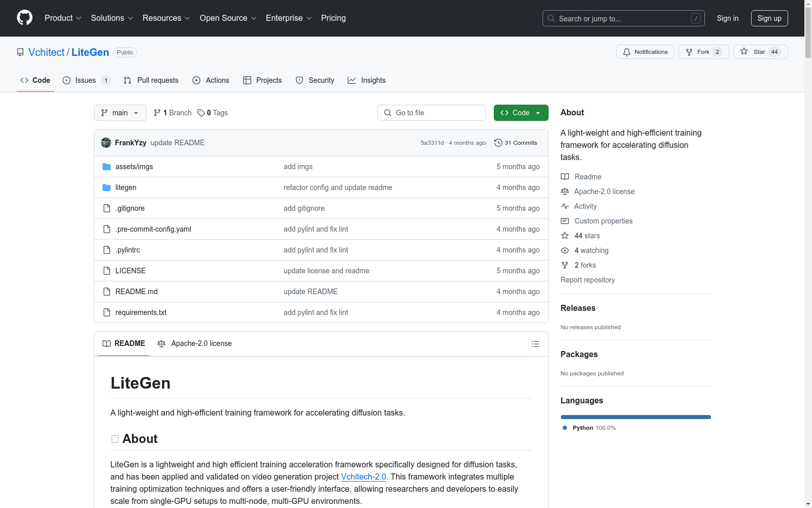Open commit 5a3311d link
Viewport: 812px width, 508px height.
(x=432, y=143)
